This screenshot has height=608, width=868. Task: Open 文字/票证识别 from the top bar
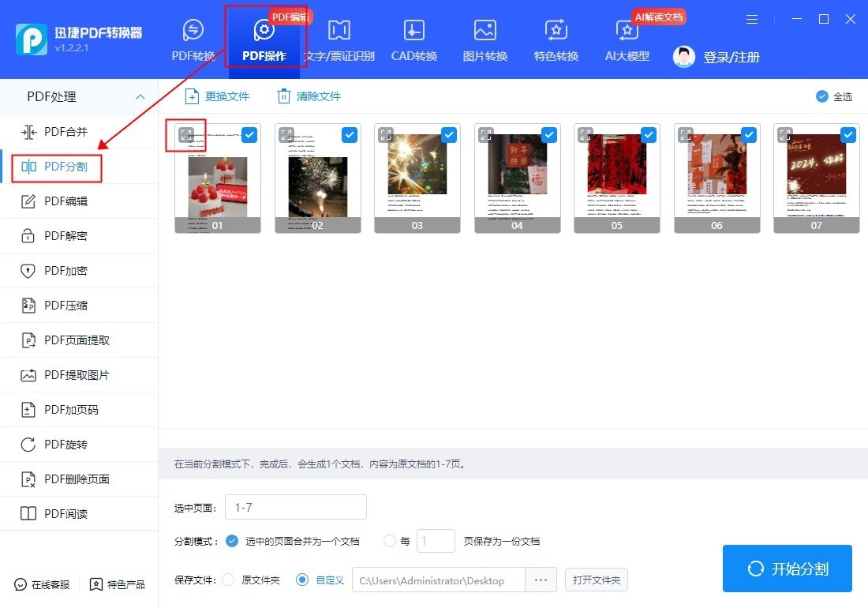[339, 38]
